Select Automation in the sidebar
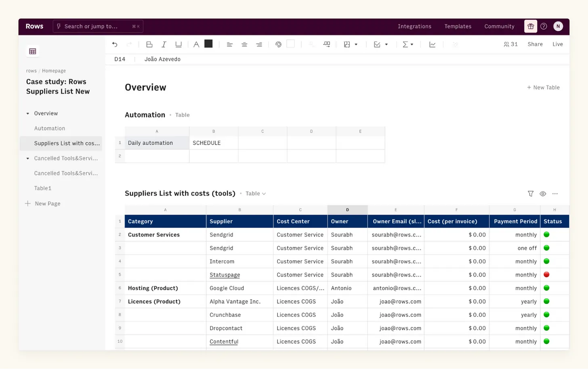The width and height of the screenshot is (588, 369). pyautogui.click(x=50, y=129)
